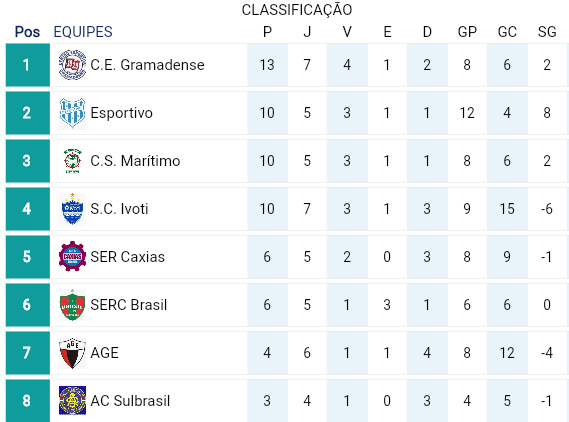Click the SERC Brasil team crest
This screenshot has width=569, height=422.
tap(72, 305)
